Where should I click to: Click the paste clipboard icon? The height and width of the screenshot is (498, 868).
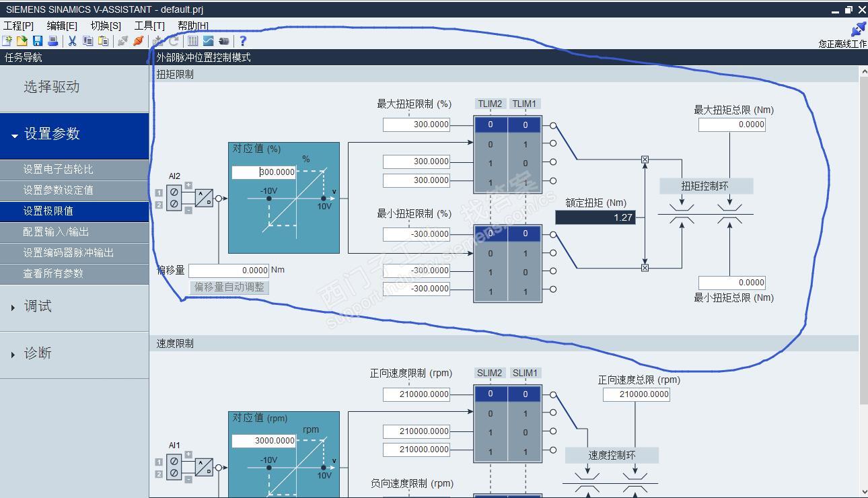pyautogui.click(x=103, y=41)
